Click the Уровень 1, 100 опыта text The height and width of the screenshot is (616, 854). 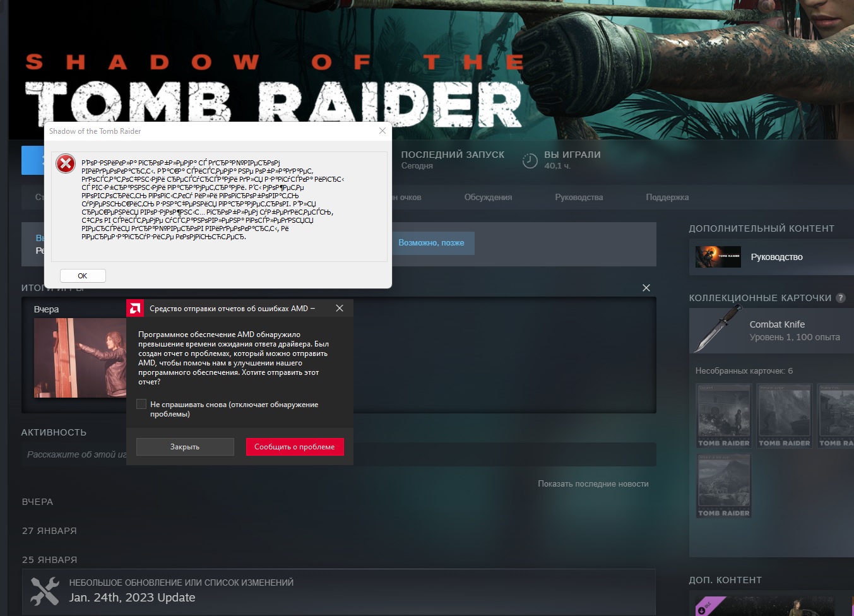795,338
